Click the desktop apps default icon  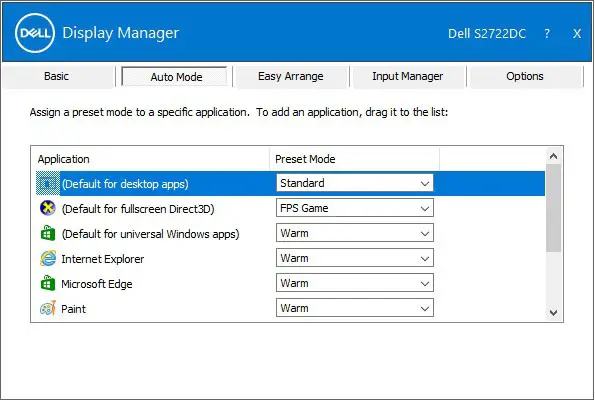pos(48,184)
